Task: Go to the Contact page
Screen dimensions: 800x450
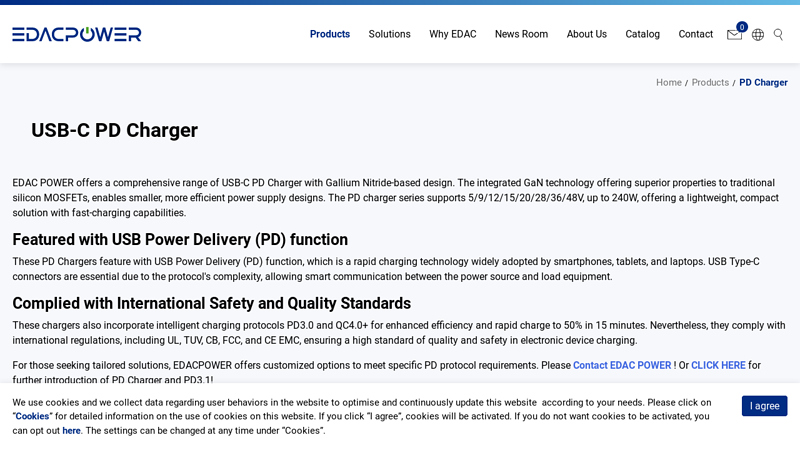Action: [x=695, y=34]
